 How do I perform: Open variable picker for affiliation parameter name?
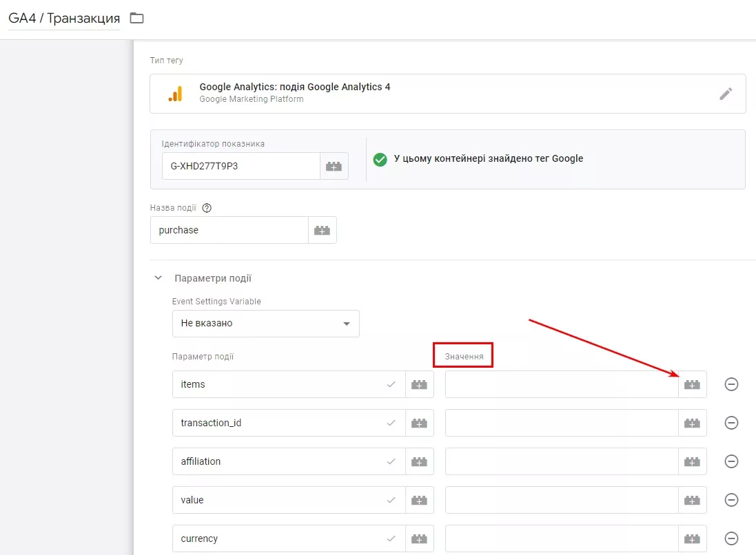[x=420, y=461]
